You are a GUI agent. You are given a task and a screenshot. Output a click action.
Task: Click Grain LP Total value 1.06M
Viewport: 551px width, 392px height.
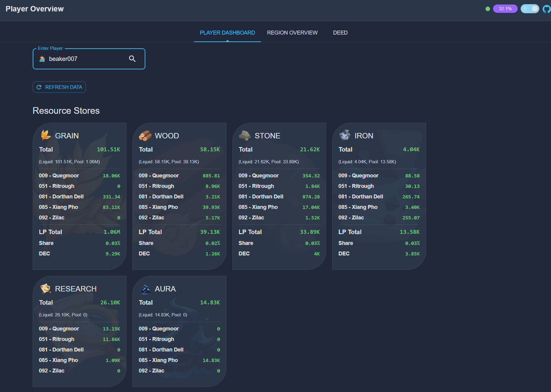point(112,232)
